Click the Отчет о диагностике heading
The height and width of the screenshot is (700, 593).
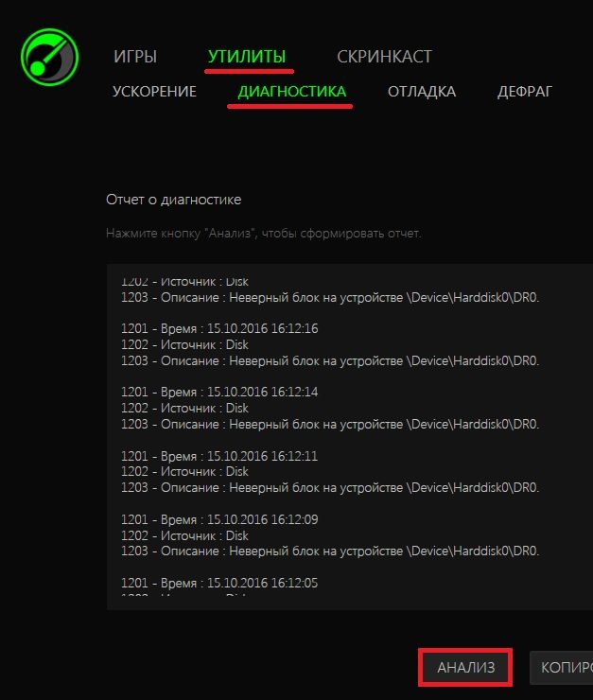(174, 200)
